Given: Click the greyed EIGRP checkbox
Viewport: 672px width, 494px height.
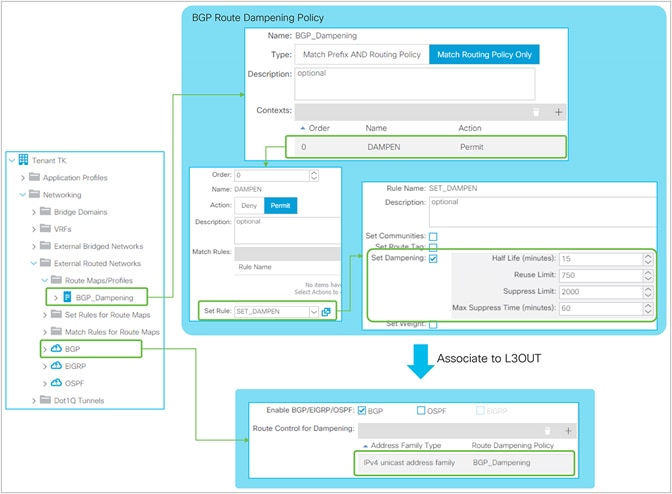Looking at the screenshot, I should point(480,410).
